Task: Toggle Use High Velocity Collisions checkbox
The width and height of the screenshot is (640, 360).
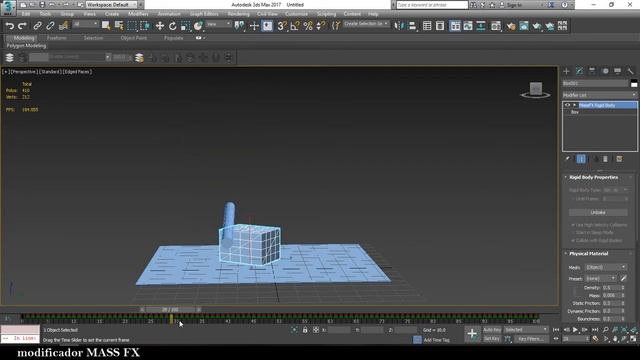Action: pos(573,225)
